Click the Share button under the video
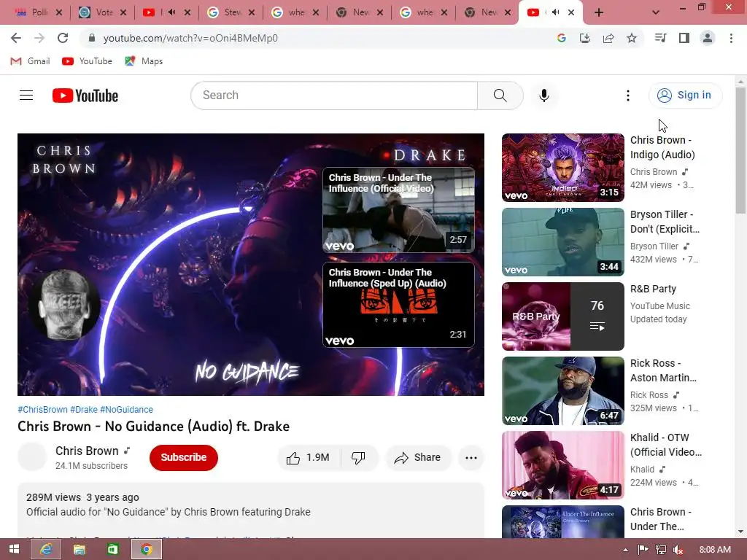The height and width of the screenshot is (560, 747). click(x=418, y=458)
